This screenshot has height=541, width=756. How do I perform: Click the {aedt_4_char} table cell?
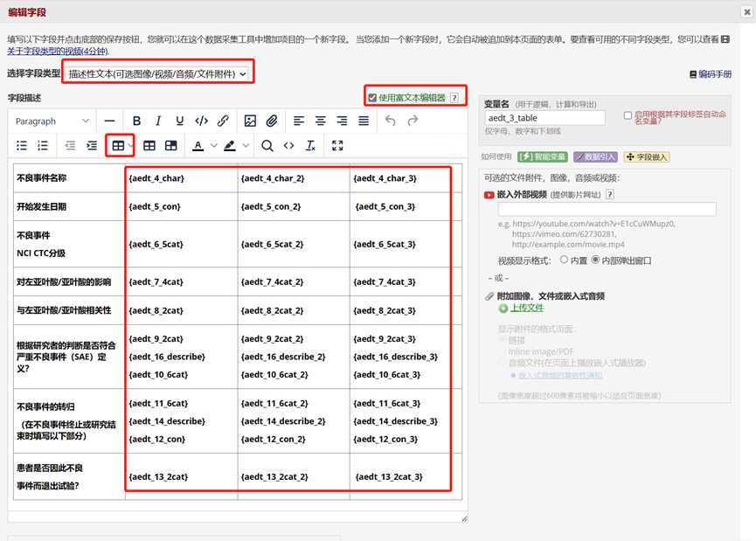tap(181, 178)
